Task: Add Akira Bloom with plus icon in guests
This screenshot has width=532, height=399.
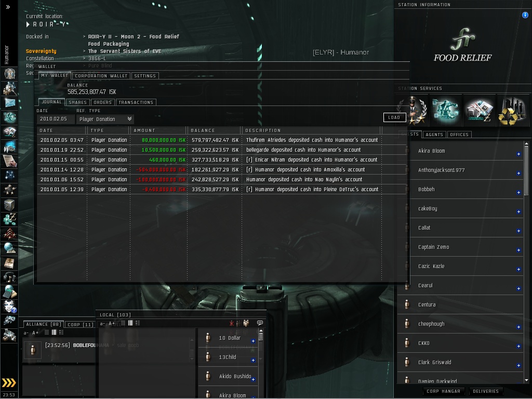Action: pyautogui.click(x=519, y=154)
